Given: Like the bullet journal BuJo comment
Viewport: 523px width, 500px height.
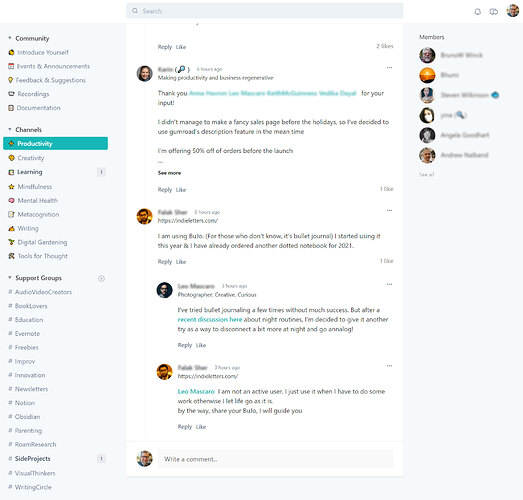Looking at the screenshot, I should click(181, 262).
